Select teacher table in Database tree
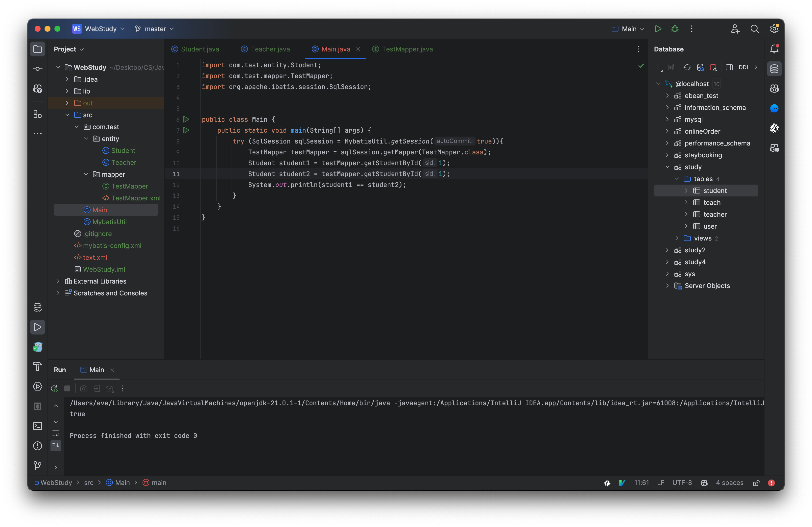This screenshot has width=812, height=527. tap(715, 215)
